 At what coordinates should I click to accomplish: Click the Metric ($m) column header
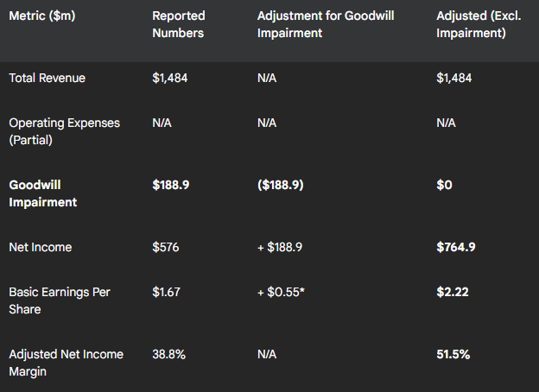[x=42, y=16]
